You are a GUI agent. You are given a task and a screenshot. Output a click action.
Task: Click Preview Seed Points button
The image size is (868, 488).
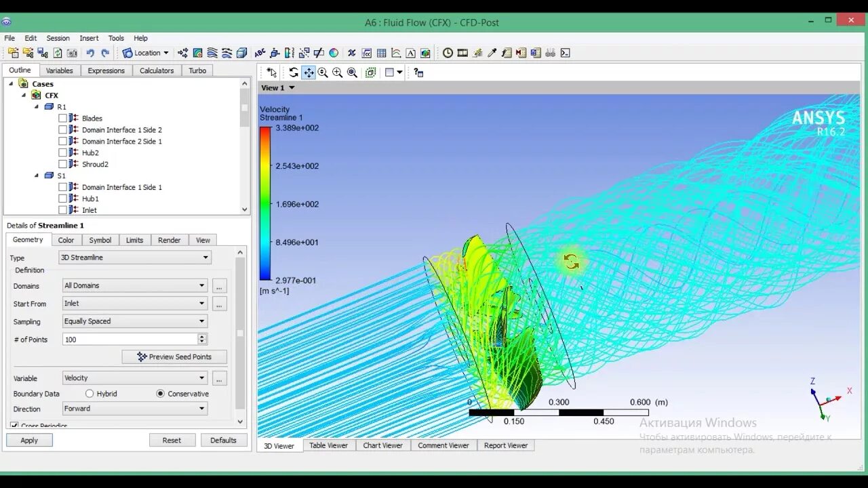[x=174, y=357]
